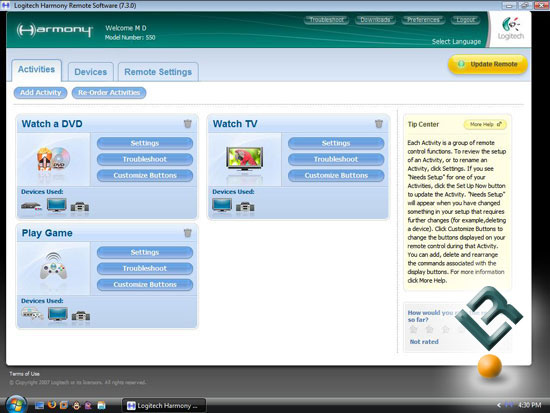Image resolution: width=550 pixels, height=413 pixels.
Task: Delete the Play Game activity trash icon
Action: pos(188,233)
